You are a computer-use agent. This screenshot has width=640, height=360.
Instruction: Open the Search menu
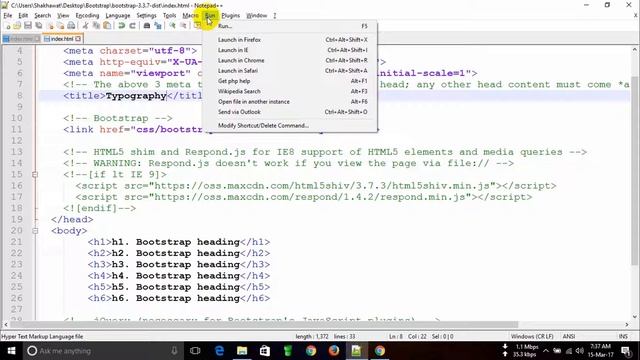tap(42, 16)
